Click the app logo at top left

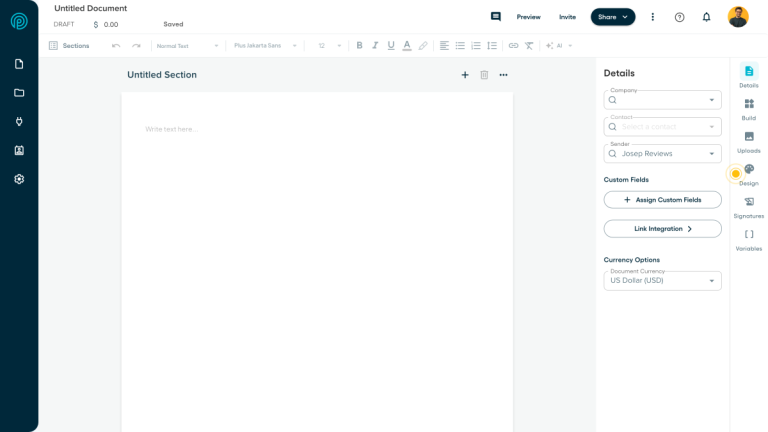point(19,21)
